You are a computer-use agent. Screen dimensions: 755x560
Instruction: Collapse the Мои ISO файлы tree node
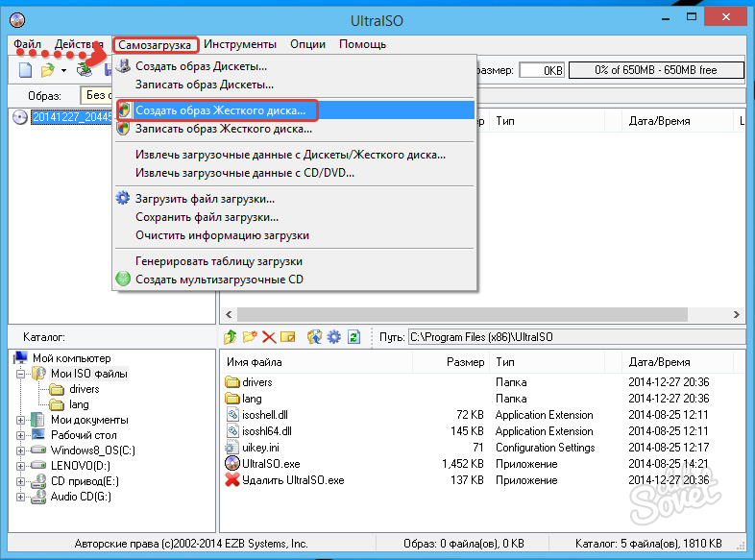click(21, 374)
